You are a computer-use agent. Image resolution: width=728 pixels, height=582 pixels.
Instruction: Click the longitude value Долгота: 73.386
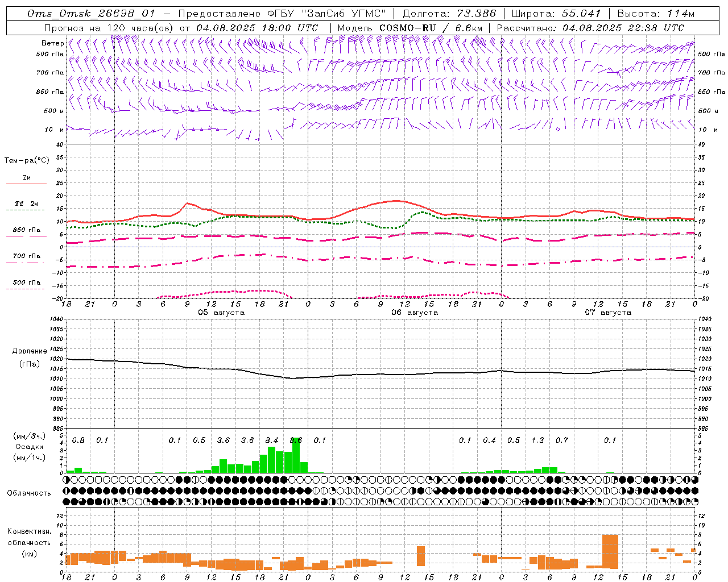point(449,14)
